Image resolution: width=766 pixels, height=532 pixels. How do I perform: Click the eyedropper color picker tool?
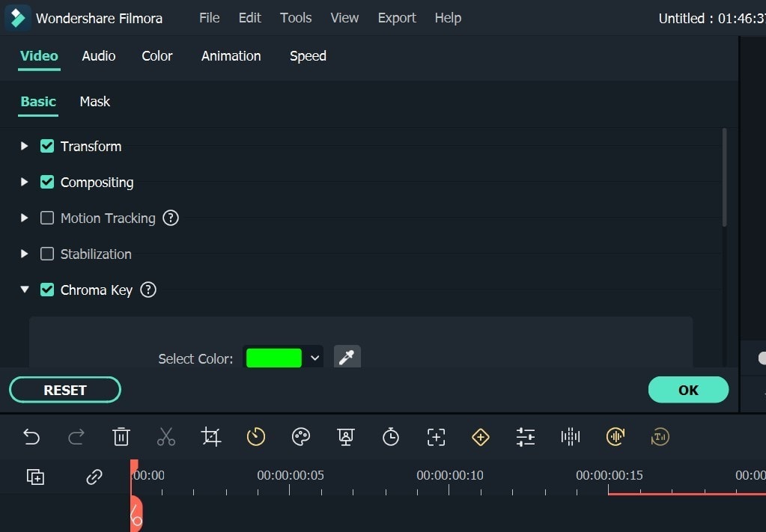click(x=347, y=358)
